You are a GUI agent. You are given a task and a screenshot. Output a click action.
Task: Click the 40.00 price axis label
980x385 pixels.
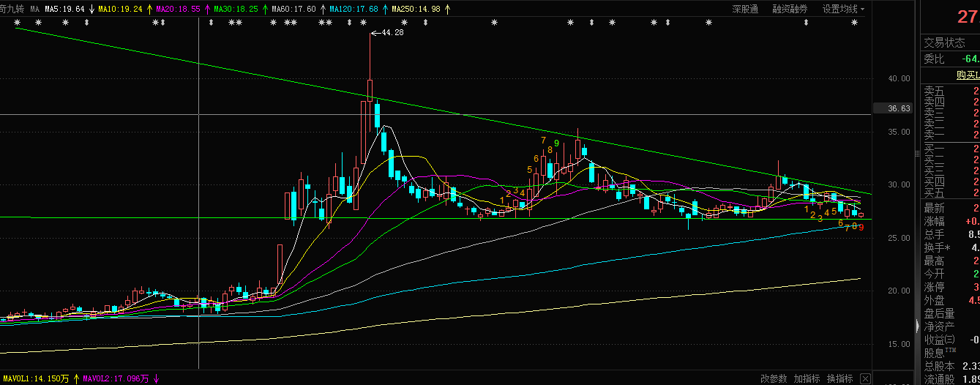[899, 78]
